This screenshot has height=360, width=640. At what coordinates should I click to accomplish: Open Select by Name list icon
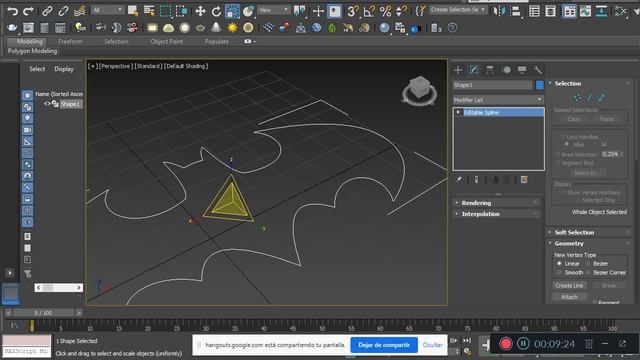click(x=149, y=11)
